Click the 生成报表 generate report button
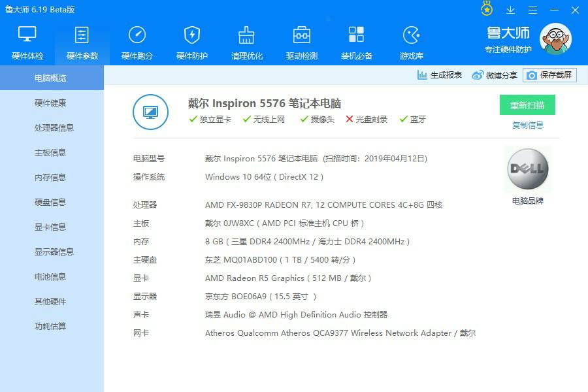The height and width of the screenshot is (392, 588). (x=440, y=75)
